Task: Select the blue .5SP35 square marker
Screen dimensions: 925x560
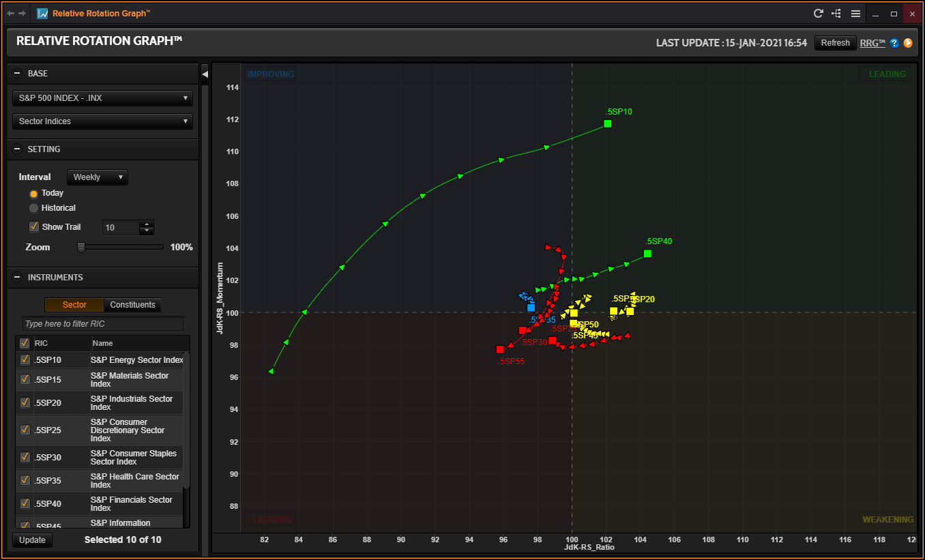Action: coord(531,308)
